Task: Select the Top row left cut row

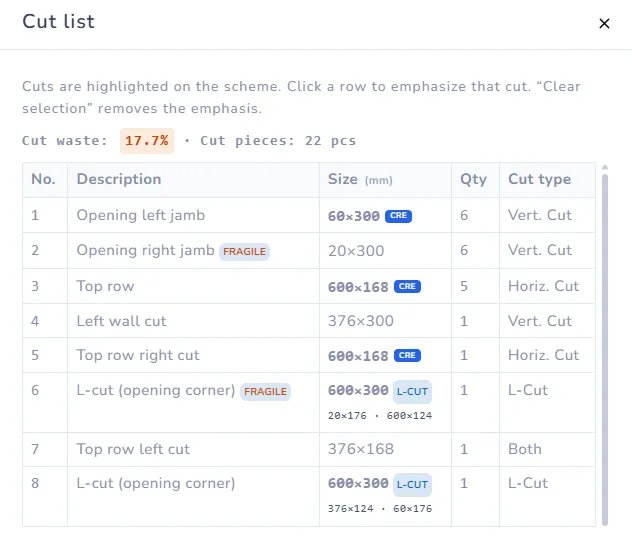Action: coord(309,450)
